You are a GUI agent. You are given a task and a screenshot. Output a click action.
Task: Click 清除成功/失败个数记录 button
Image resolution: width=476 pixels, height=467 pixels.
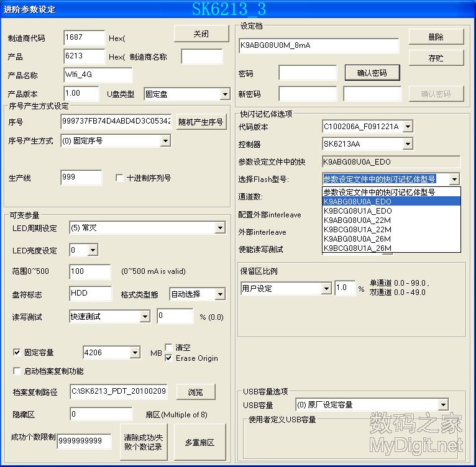(144, 442)
